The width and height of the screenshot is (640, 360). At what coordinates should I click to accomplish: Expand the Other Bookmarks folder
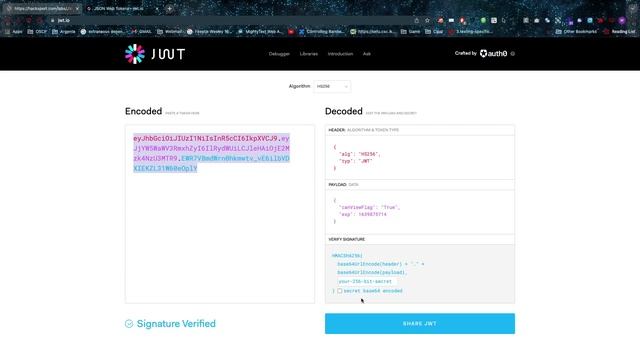click(576, 31)
